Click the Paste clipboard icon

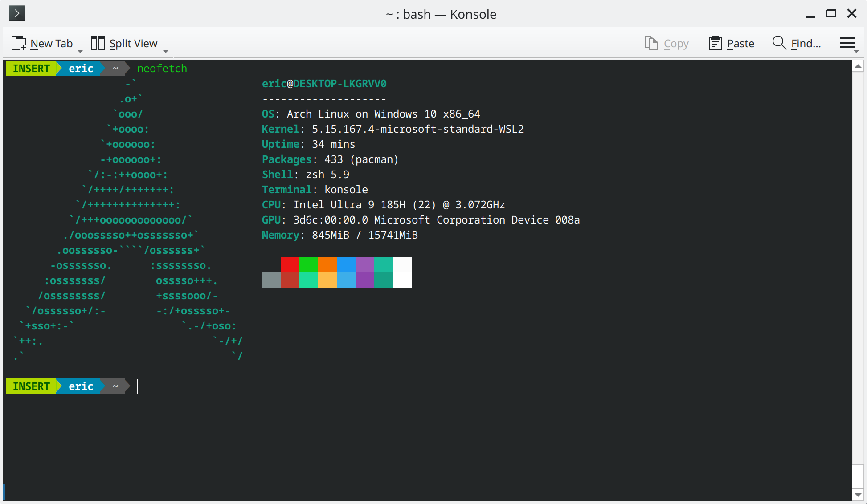click(x=715, y=43)
